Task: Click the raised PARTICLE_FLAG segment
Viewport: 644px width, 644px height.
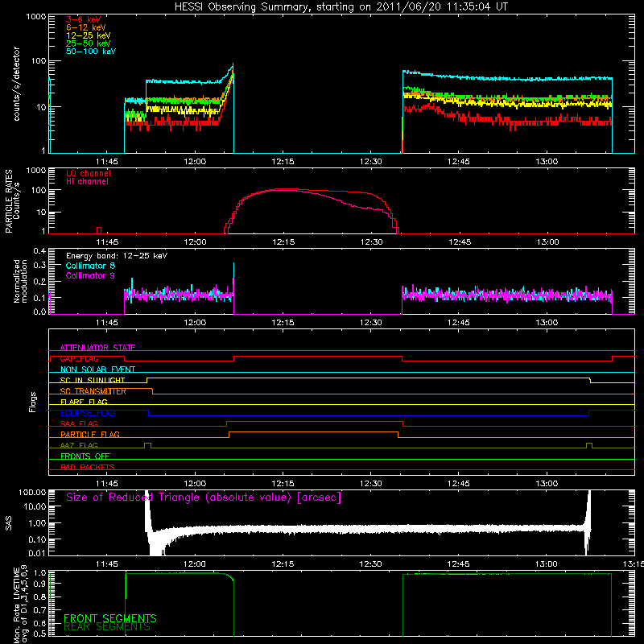Action: 313,432
